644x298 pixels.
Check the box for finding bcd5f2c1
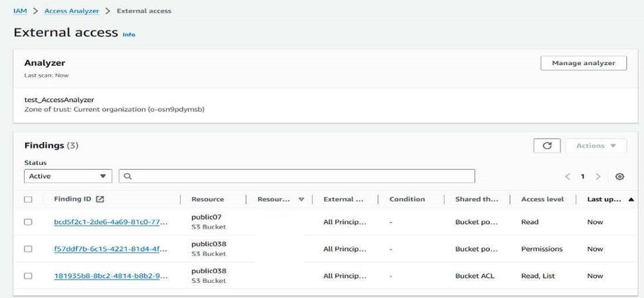pyautogui.click(x=28, y=222)
